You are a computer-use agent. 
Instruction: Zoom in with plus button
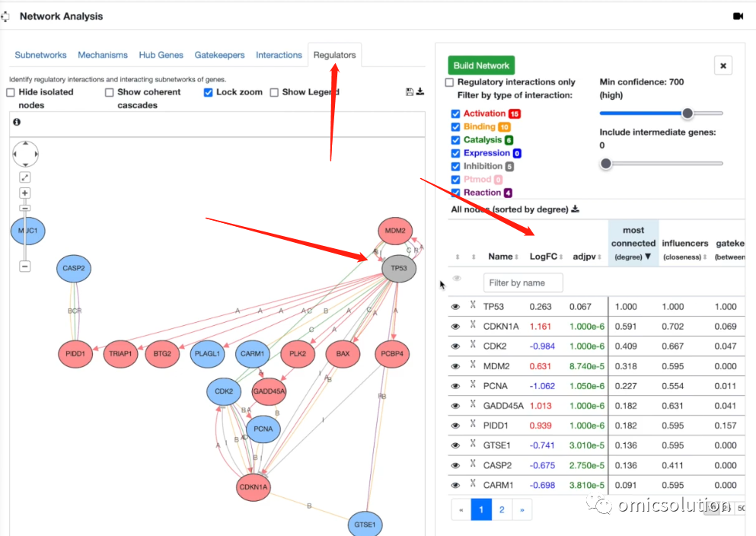(25, 193)
